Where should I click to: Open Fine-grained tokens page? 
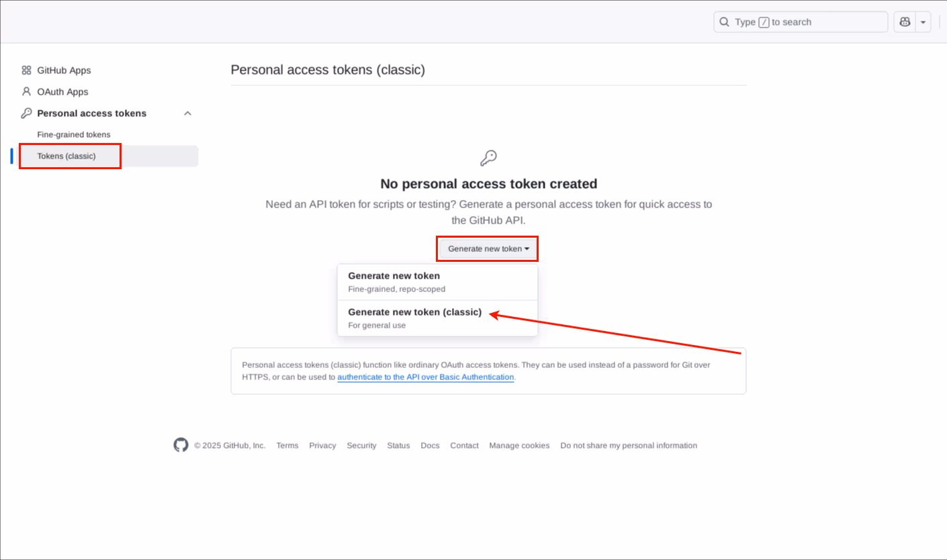pos(74,135)
